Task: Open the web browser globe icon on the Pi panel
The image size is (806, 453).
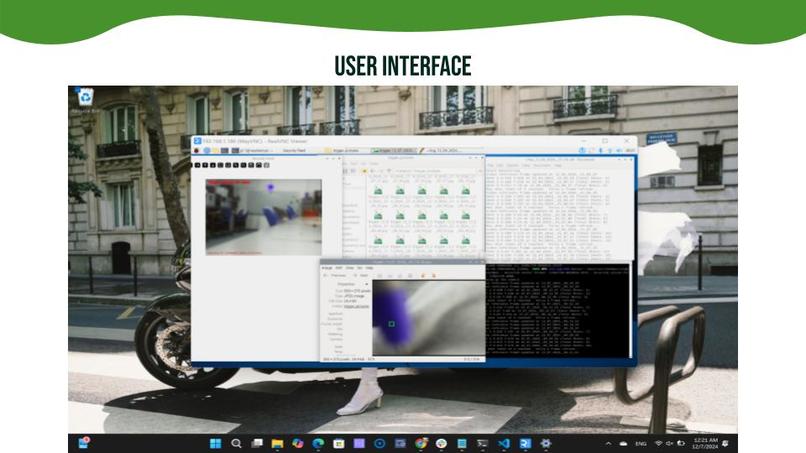Action: tap(207, 151)
